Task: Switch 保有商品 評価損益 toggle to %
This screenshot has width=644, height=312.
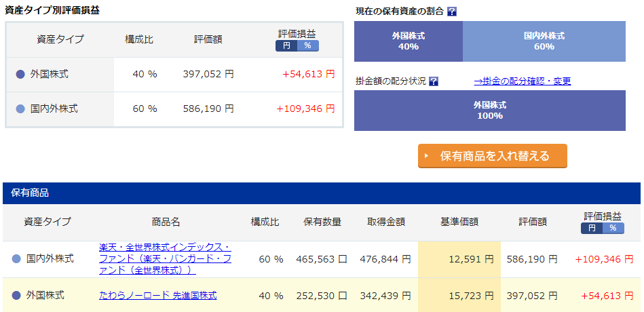Action: pyautogui.click(x=613, y=228)
